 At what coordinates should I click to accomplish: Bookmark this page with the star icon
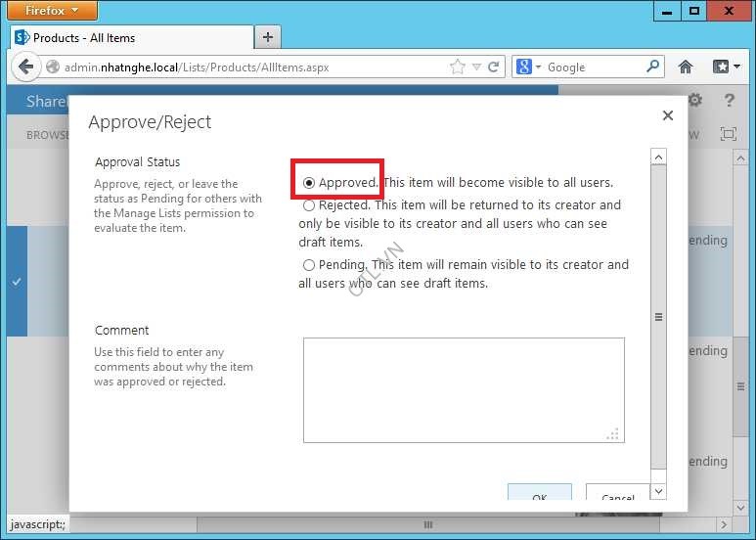(x=458, y=67)
